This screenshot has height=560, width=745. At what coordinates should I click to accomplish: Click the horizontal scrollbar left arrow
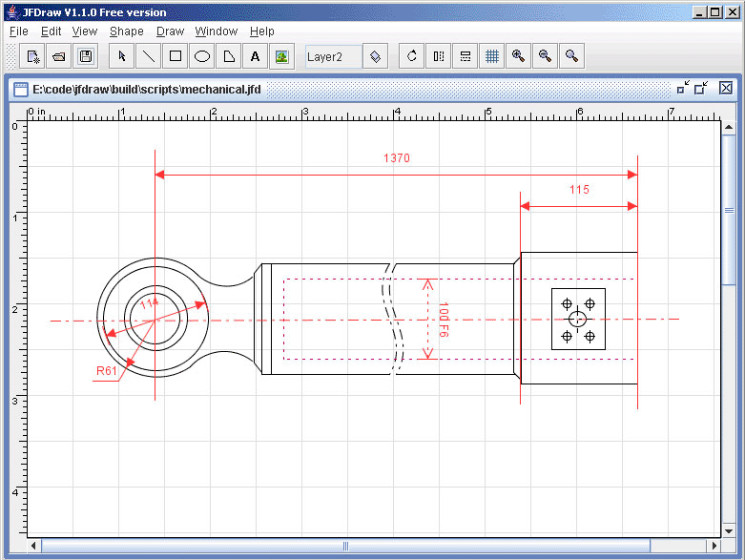(x=33, y=546)
